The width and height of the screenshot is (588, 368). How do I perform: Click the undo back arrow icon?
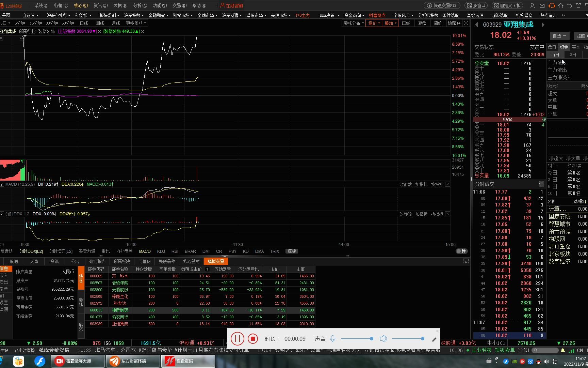(x=570, y=6)
